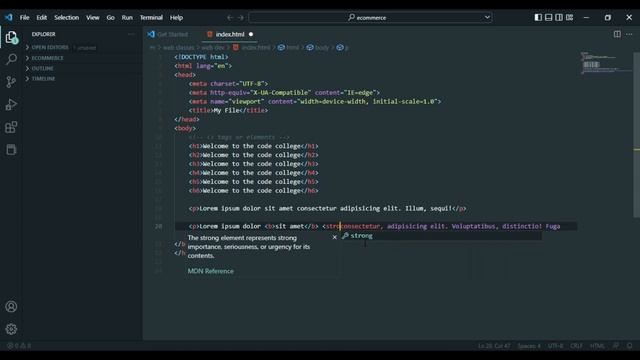This screenshot has height=360, width=640.
Task: Go forward with the right navigation arrow
Action: pos(240,18)
